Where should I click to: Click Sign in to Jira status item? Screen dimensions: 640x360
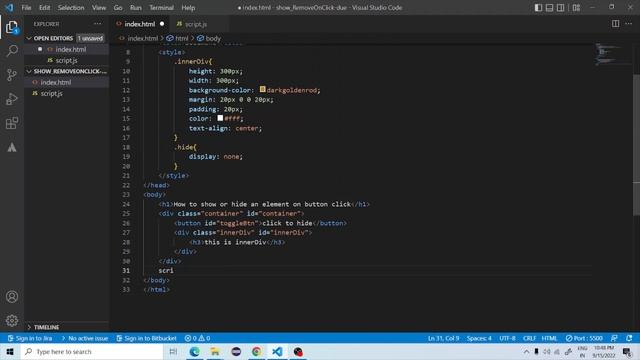click(30, 338)
